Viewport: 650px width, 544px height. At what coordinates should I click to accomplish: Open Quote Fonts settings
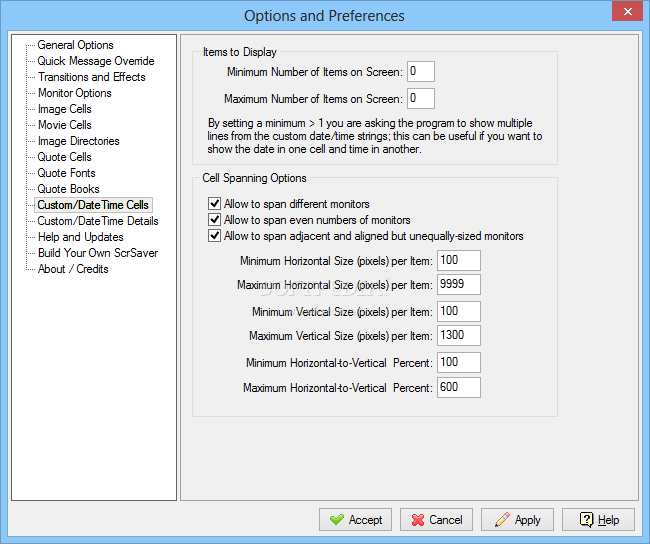[x=66, y=173]
